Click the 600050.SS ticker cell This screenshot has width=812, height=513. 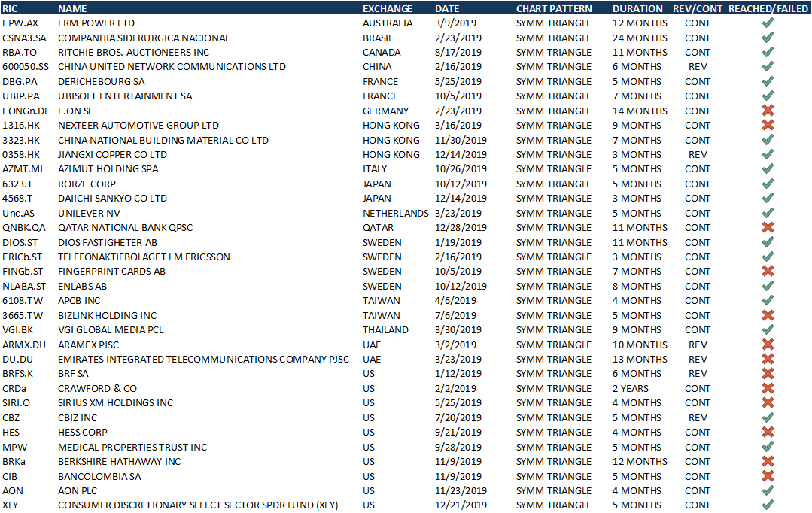click(x=25, y=67)
